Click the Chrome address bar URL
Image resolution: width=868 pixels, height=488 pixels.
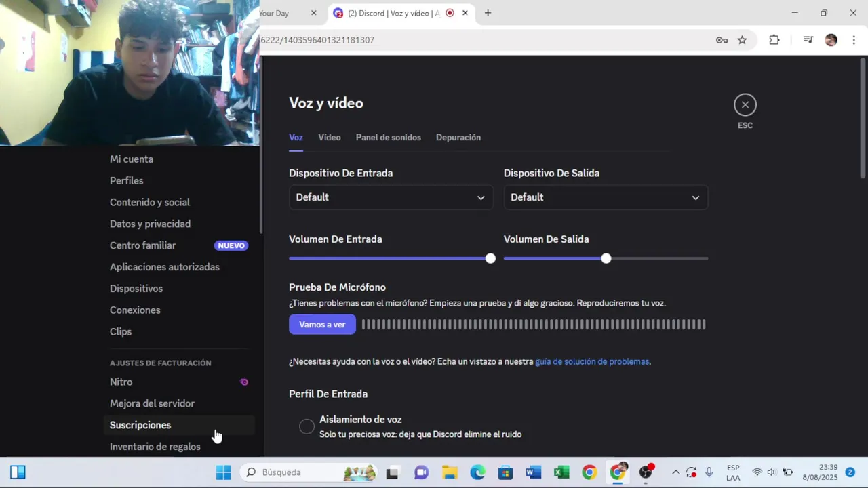pos(317,40)
